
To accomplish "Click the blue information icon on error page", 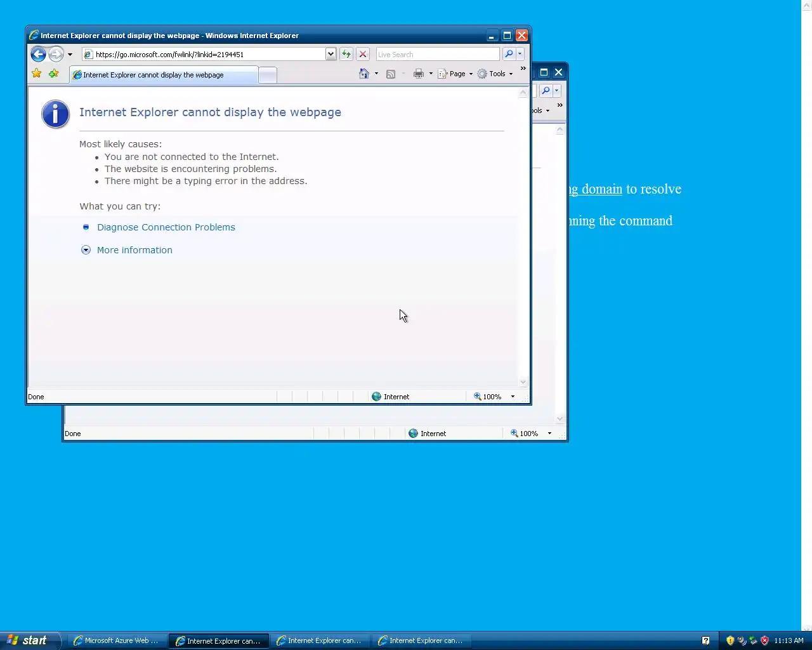I will pyautogui.click(x=55, y=114).
